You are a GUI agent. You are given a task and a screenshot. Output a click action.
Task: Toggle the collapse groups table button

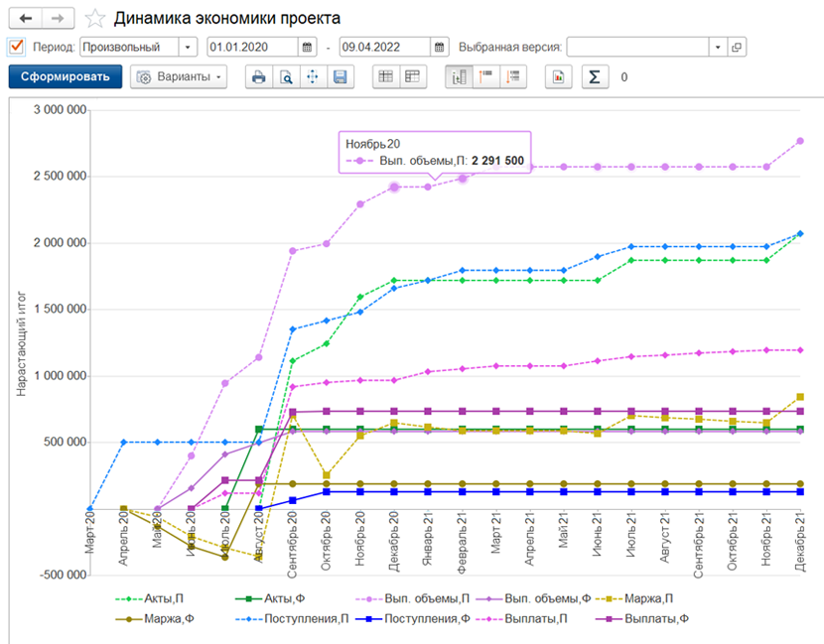[413, 77]
